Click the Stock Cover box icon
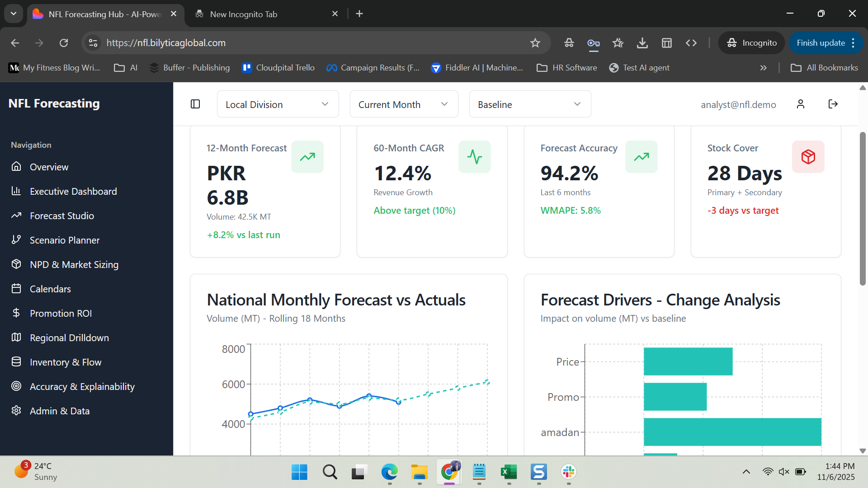The width and height of the screenshot is (868, 488). [808, 157]
